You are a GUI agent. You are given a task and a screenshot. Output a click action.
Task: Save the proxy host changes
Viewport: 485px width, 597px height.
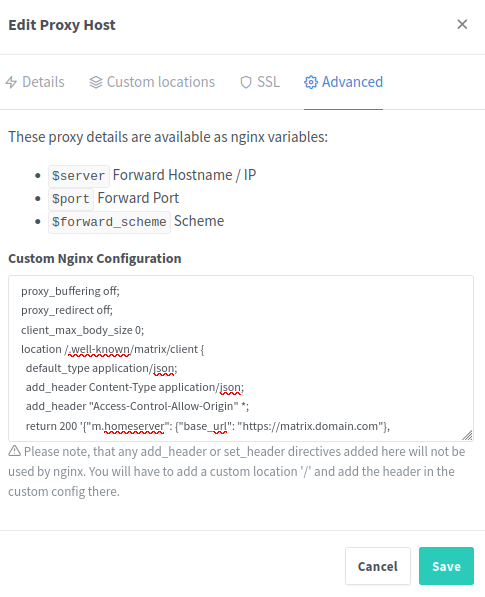(x=446, y=566)
